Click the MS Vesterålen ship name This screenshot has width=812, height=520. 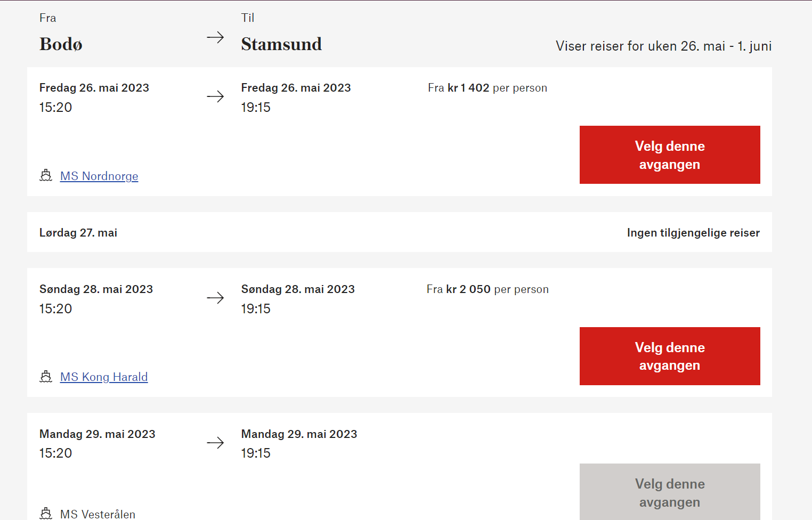click(x=98, y=514)
